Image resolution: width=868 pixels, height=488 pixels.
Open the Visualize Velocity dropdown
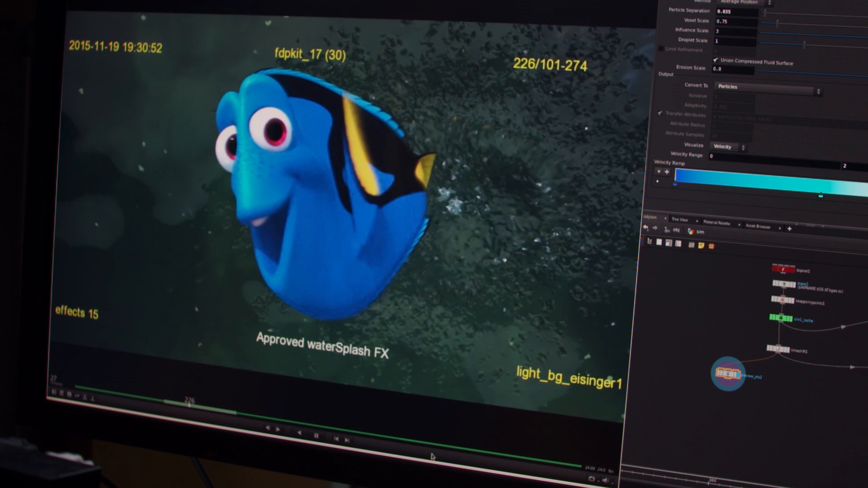(728, 146)
